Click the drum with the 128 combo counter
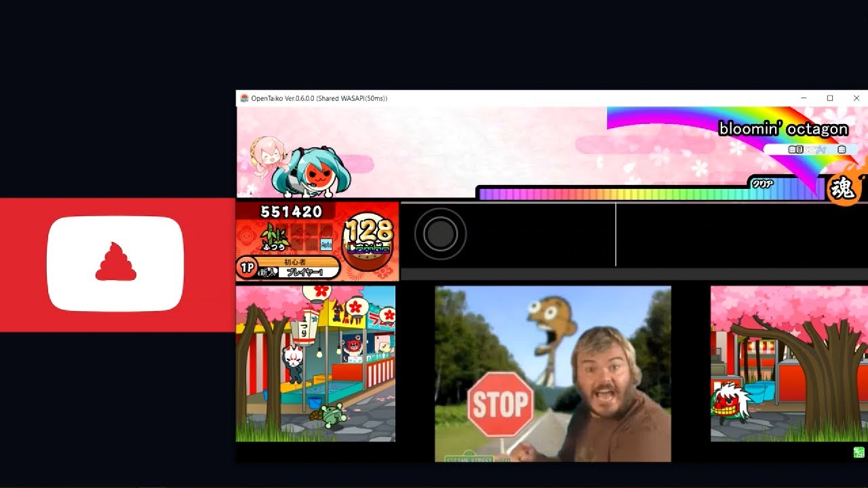Screen dimensions: 868x488 pos(369,241)
